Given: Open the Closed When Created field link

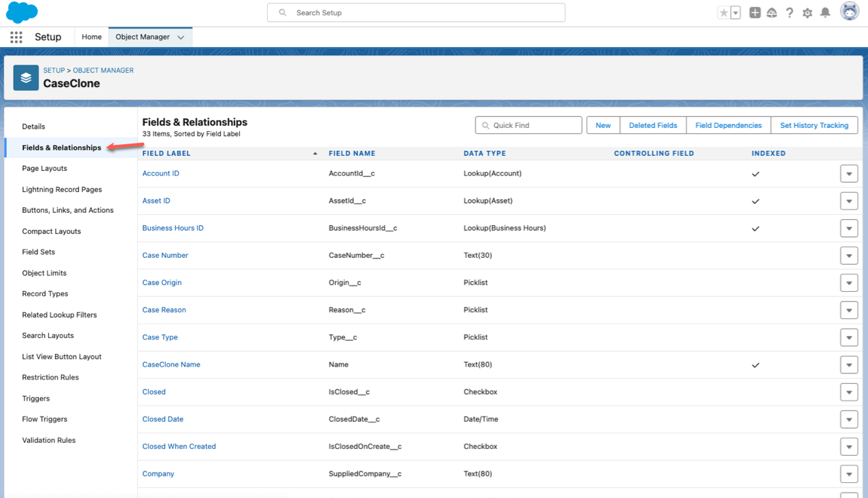Looking at the screenshot, I should [x=179, y=446].
